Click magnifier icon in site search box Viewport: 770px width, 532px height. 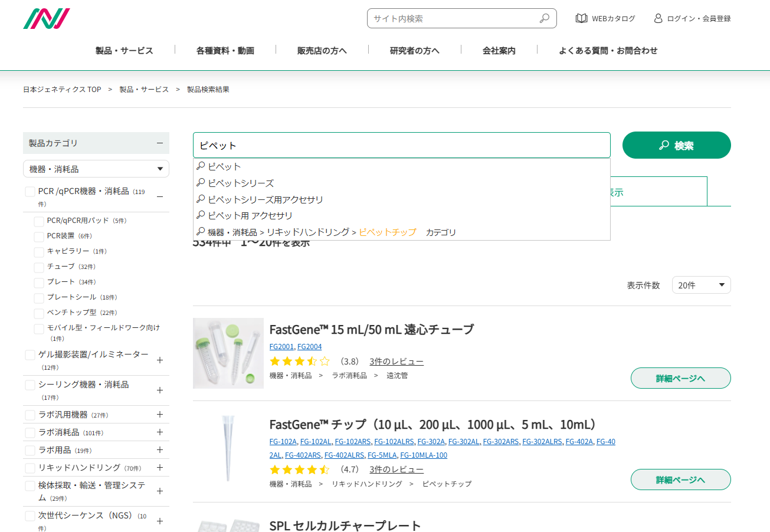pyautogui.click(x=545, y=18)
